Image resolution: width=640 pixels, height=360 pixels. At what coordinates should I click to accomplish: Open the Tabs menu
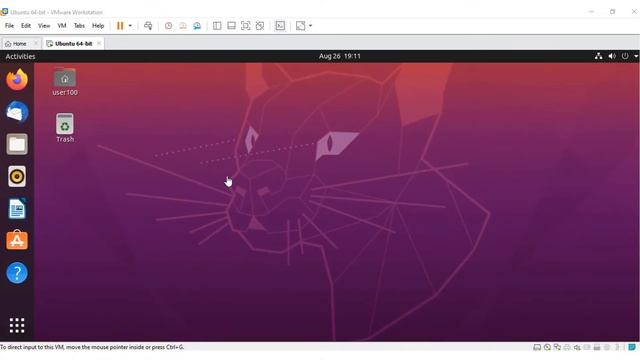tap(79, 26)
